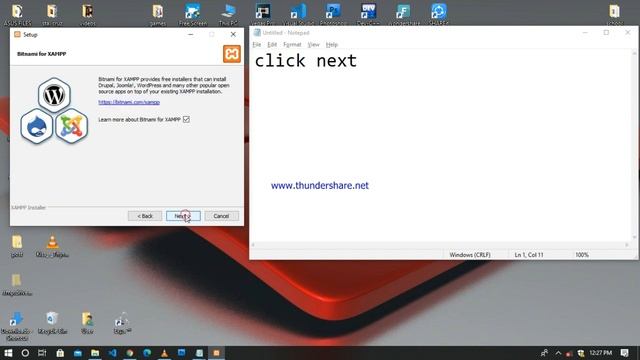This screenshot has width=640, height=360.
Task: Select the Recycle Bin desktop icon
Action: [x=52, y=323]
